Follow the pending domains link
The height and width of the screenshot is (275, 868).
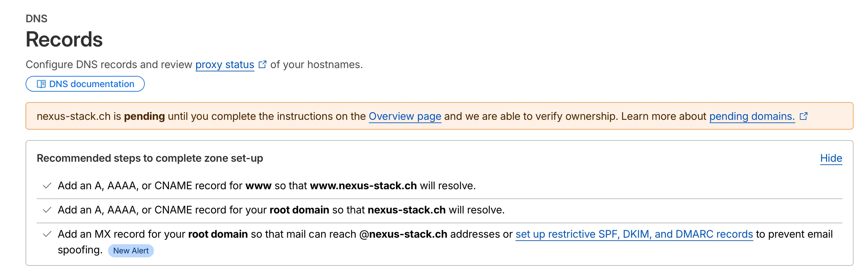pyautogui.click(x=752, y=116)
